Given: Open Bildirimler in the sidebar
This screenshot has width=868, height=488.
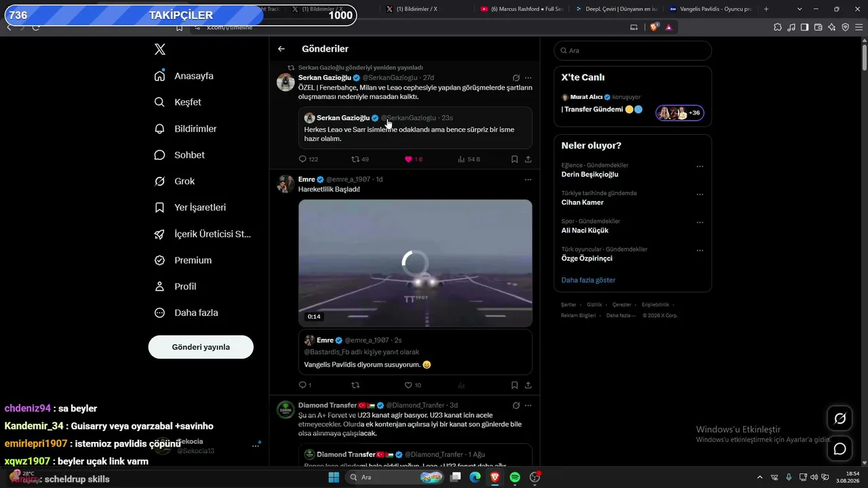Looking at the screenshot, I should click(185, 129).
